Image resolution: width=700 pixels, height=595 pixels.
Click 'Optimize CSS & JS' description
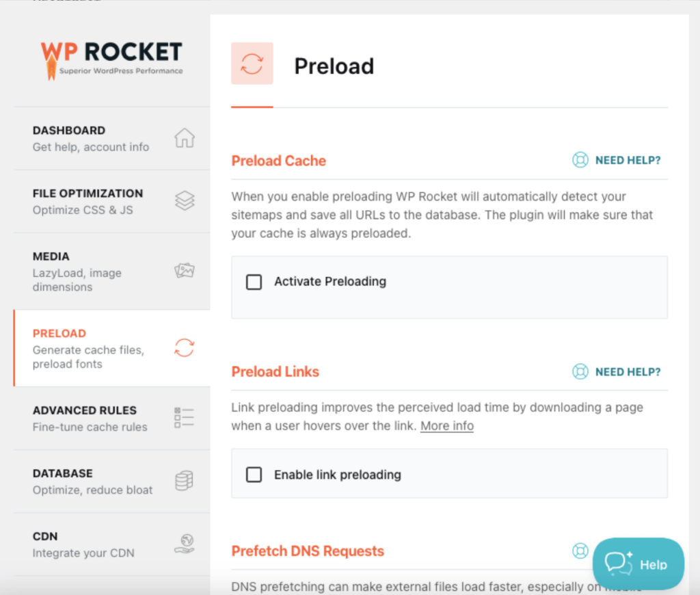pos(83,210)
